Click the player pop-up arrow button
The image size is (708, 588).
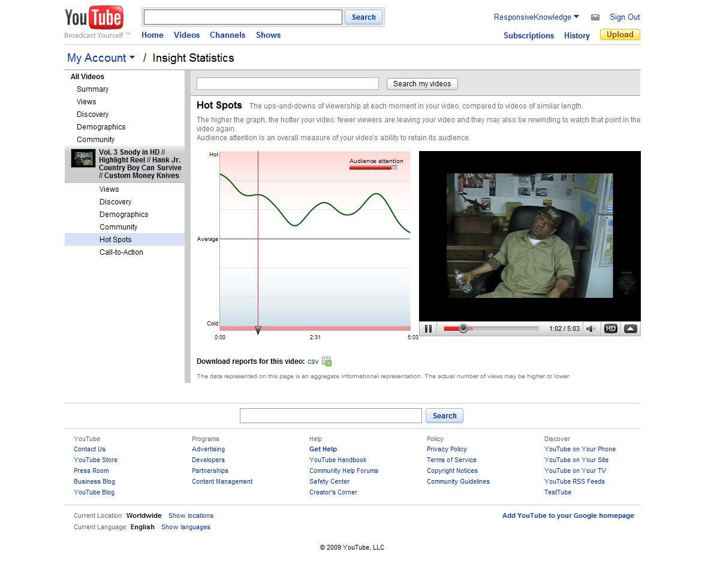point(630,329)
